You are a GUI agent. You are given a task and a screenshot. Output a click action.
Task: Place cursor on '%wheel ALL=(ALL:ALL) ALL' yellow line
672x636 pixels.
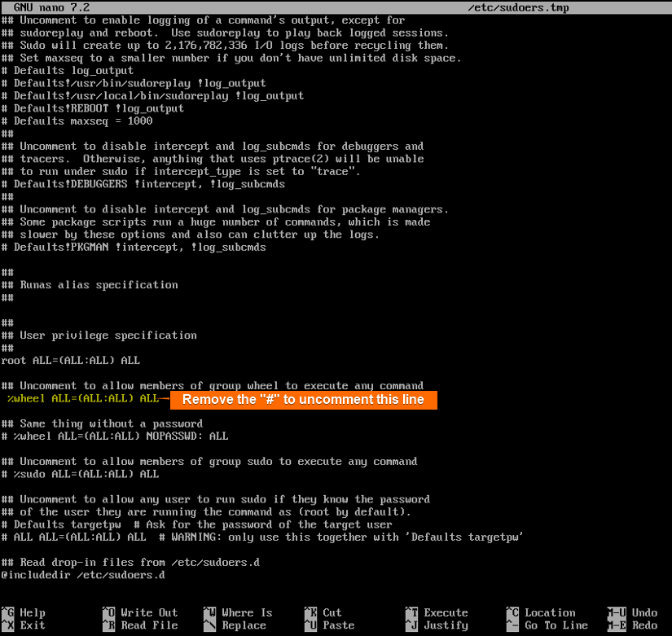pyautogui.click(x=83, y=398)
